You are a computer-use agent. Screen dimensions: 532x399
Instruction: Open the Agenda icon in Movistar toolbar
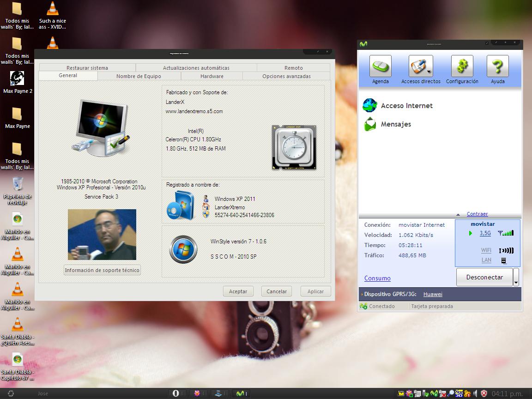(x=380, y=66)
